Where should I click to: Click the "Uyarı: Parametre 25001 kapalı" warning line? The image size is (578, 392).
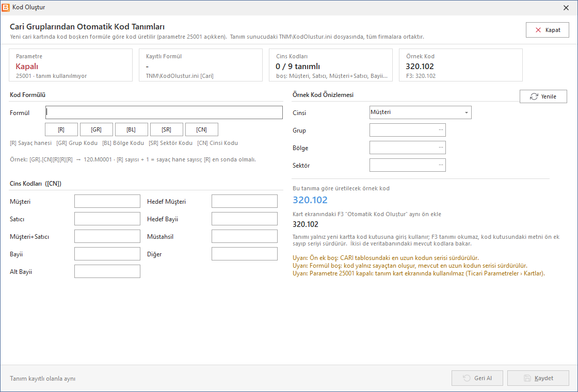(x=419, y=273)
